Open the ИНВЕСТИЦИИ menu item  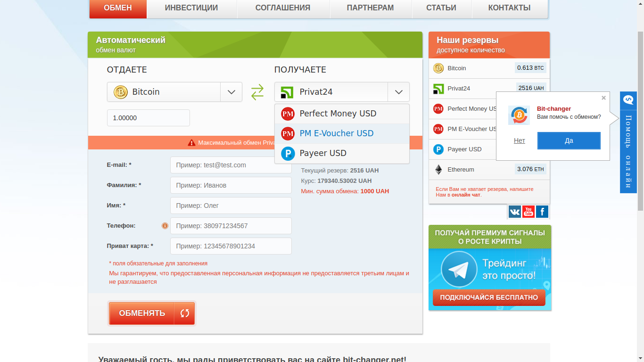[191, 8]
